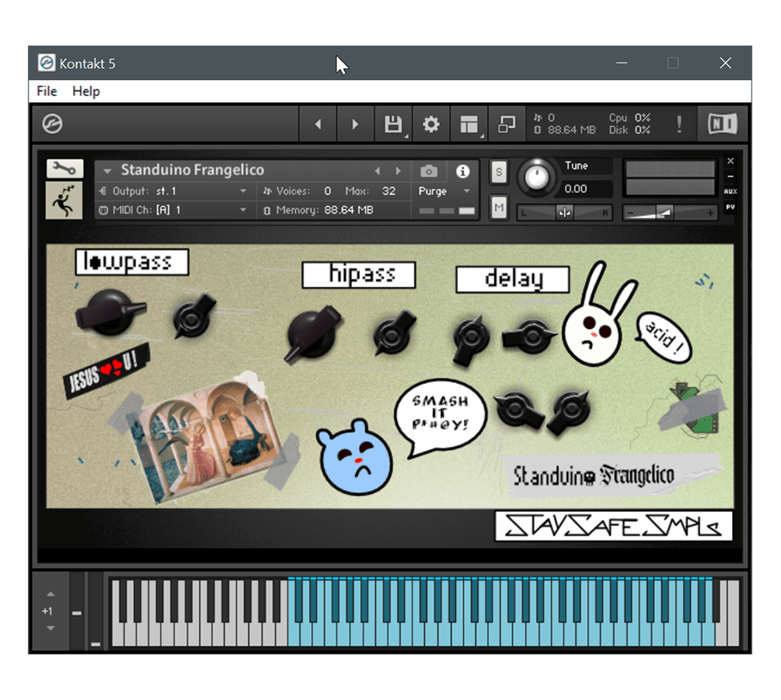
Task: Click the Max voices value 32
Action: pos(389,191)
